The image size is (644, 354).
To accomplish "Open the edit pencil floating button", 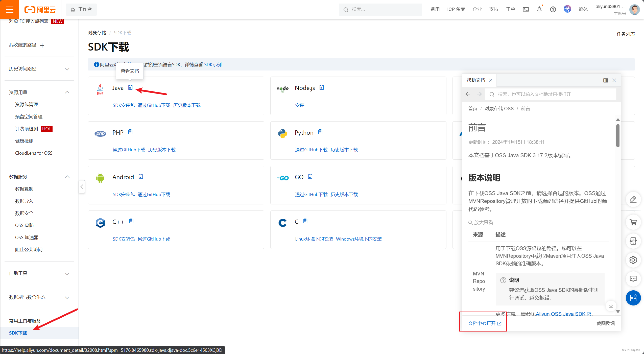I will [633, 200].
